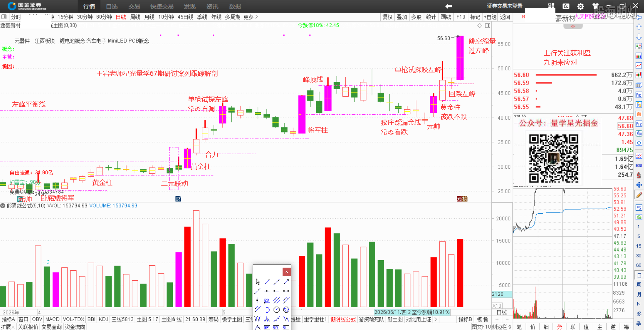
Task: Switch sidebar period to 15 minutes
Action: [x=639, y=246]
